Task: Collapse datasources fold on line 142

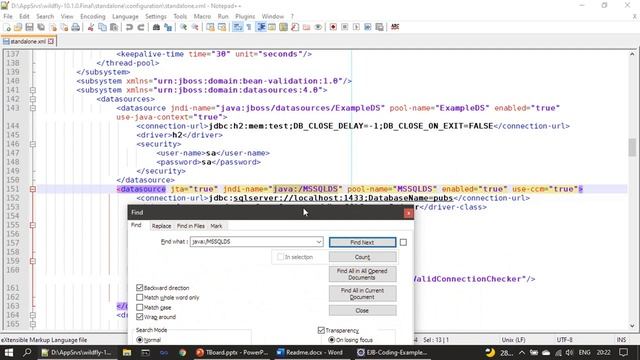Action: point(33,99)
